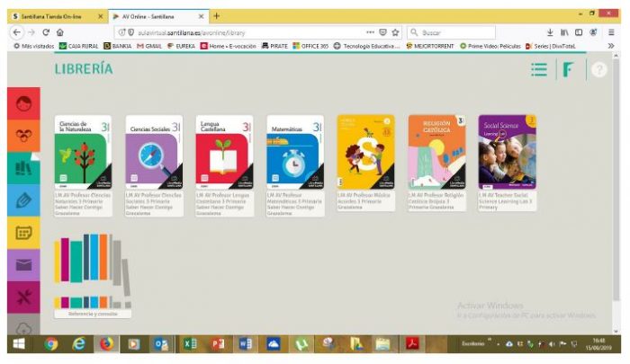Open the purple mail envelope sidebar icon
630x364 pixels.
click(23, 265)
